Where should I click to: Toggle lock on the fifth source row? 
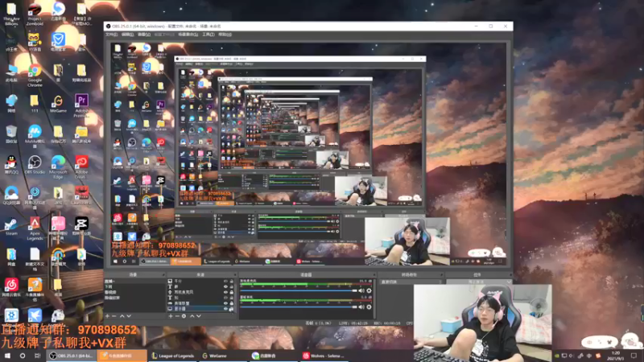click(232, 303)
